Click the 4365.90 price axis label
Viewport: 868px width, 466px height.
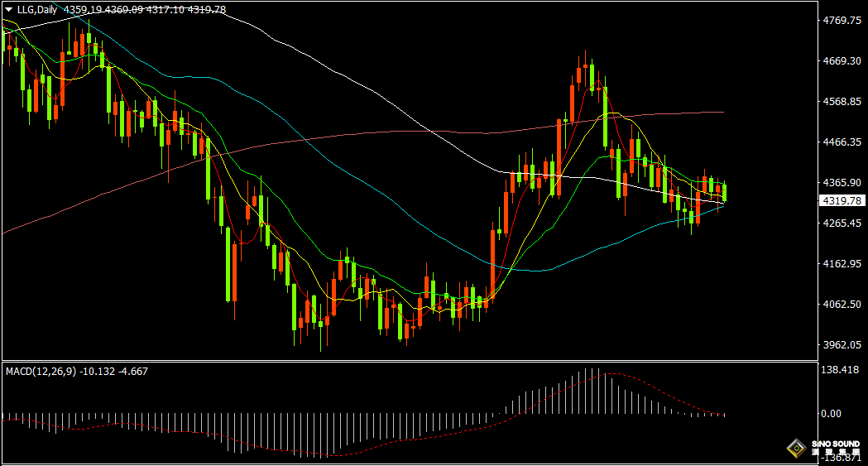[x=842, y=183]
